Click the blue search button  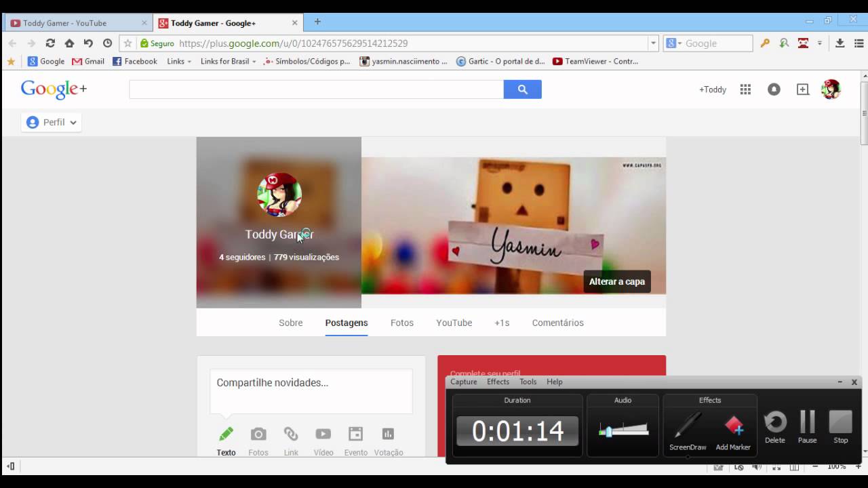click(x=522, y=89)
